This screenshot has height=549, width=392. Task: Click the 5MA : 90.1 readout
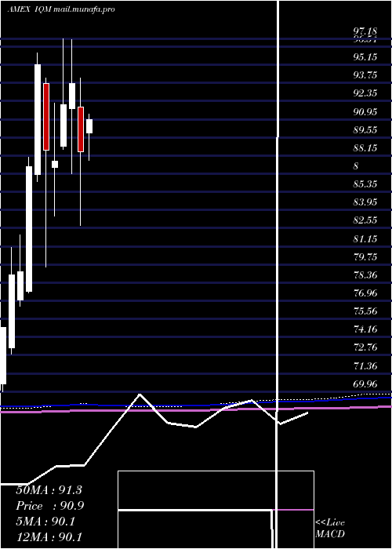(45, 522)
